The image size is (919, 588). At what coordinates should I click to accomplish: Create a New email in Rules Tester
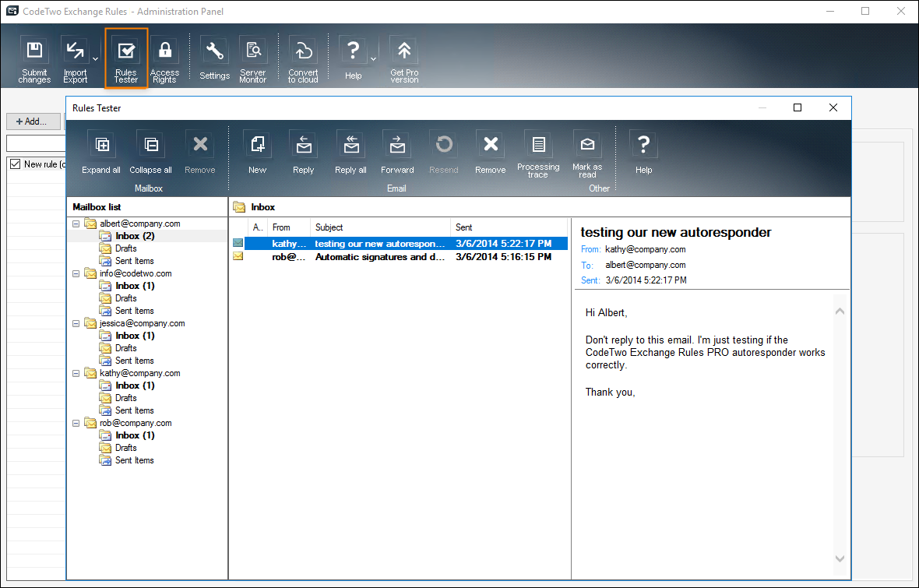coord(257,153)
